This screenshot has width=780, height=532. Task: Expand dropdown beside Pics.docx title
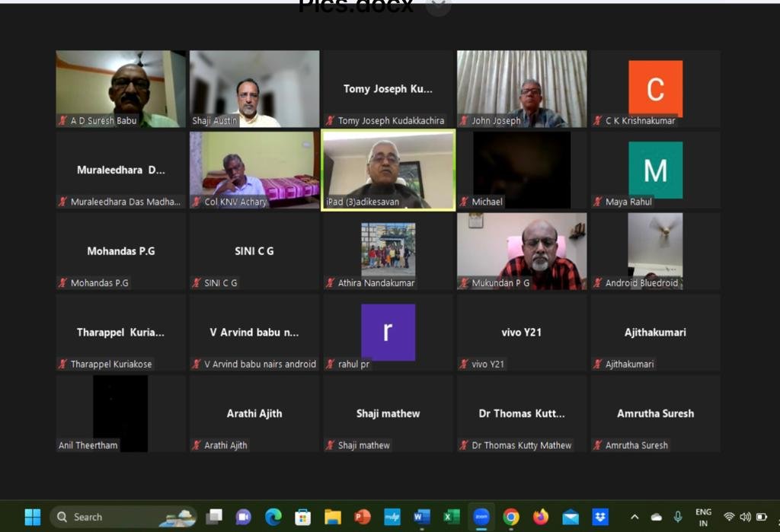click(437, 6)
